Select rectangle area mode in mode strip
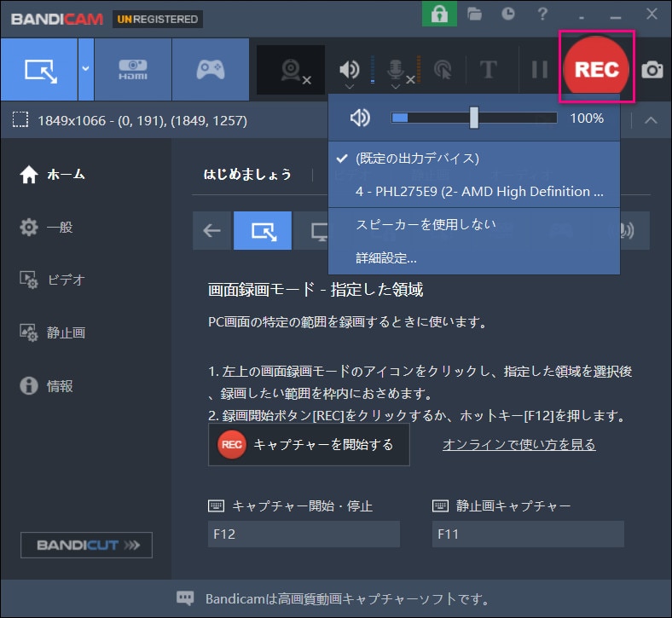This screenshot has width=672, height=618. click(x=263, y=230)
